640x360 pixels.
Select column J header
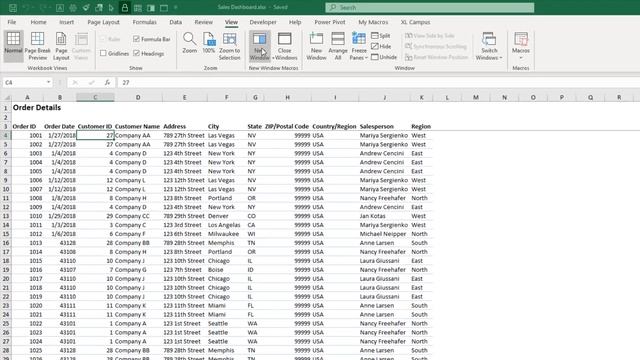point(384,98)
